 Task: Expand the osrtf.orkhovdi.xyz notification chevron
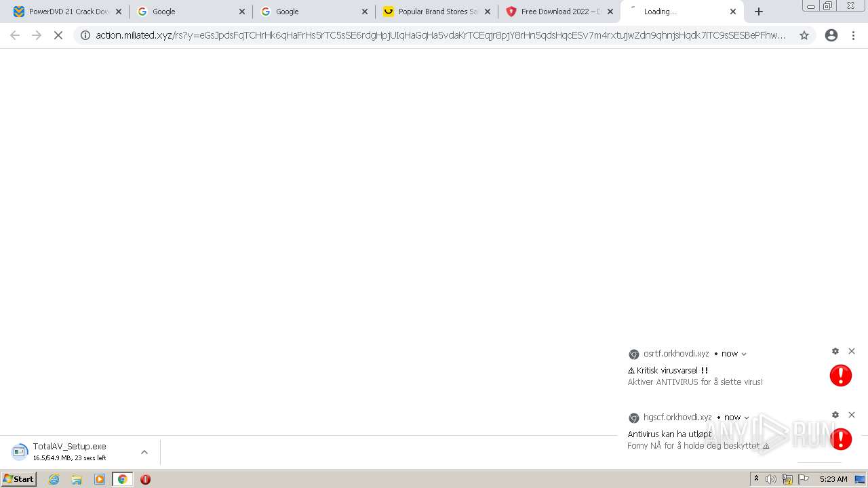coord(744,354)
